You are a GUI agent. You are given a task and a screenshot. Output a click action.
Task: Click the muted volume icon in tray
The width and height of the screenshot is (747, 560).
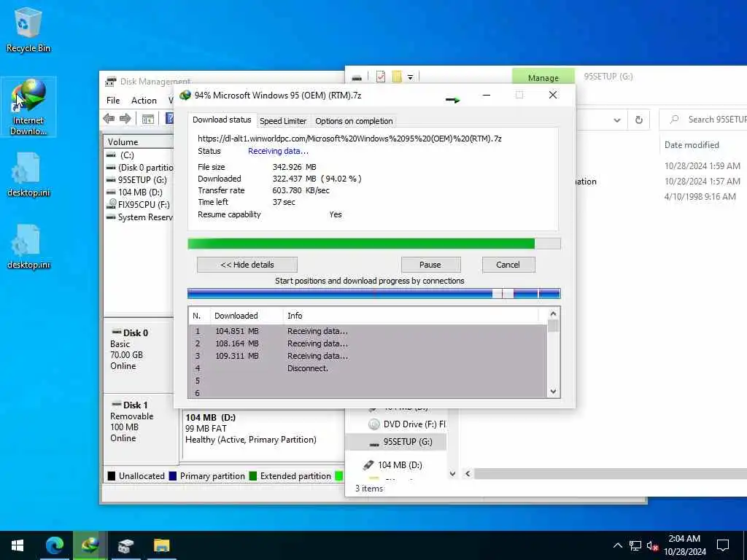(x=653, y=545)
